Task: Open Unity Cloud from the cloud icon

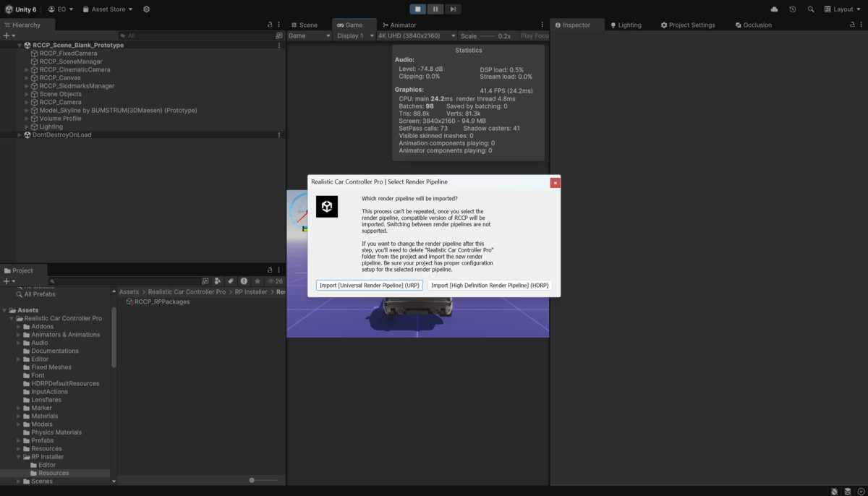Action: (x=775, y=9)
